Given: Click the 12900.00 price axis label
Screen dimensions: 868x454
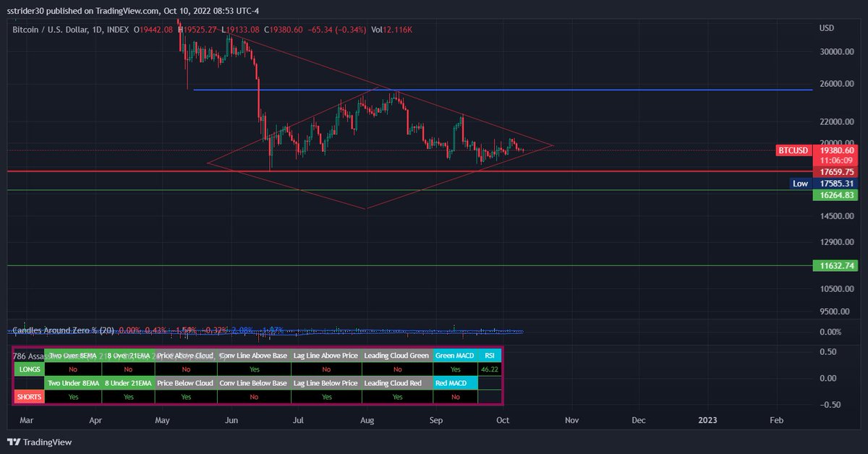Looking at the screenshot, I should [836, 241].
